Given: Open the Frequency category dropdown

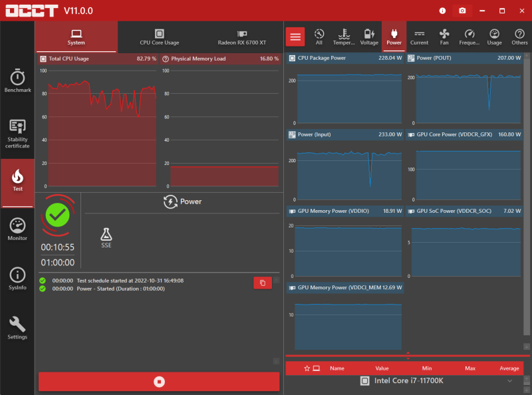Looking at the screenshot, I should coord(469,37).
